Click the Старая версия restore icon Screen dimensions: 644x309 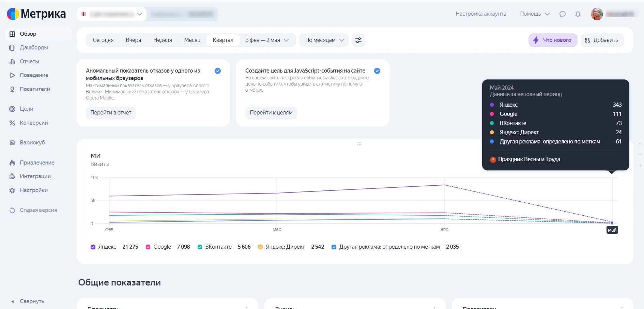(12, 210)
